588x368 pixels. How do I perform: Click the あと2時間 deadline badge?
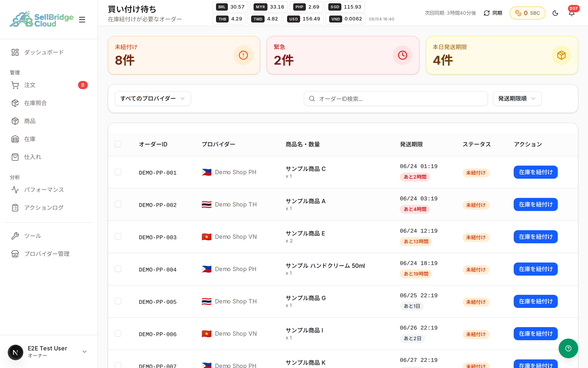(x=415, y=177)
